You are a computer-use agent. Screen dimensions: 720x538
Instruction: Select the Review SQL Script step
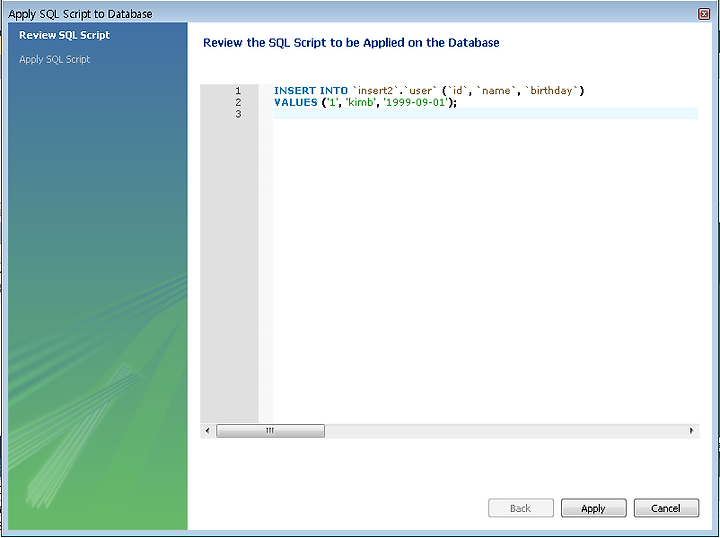(x=64, y=35)
